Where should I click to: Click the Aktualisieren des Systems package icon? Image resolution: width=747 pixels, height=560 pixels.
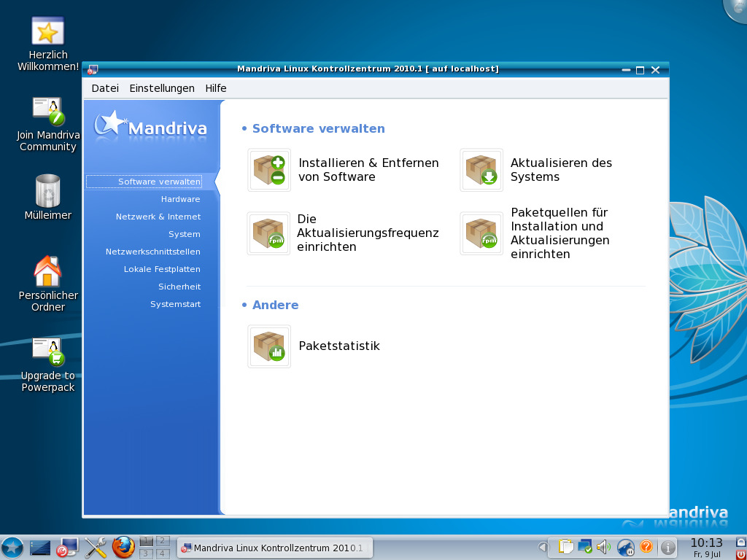(x=481, y=170)
